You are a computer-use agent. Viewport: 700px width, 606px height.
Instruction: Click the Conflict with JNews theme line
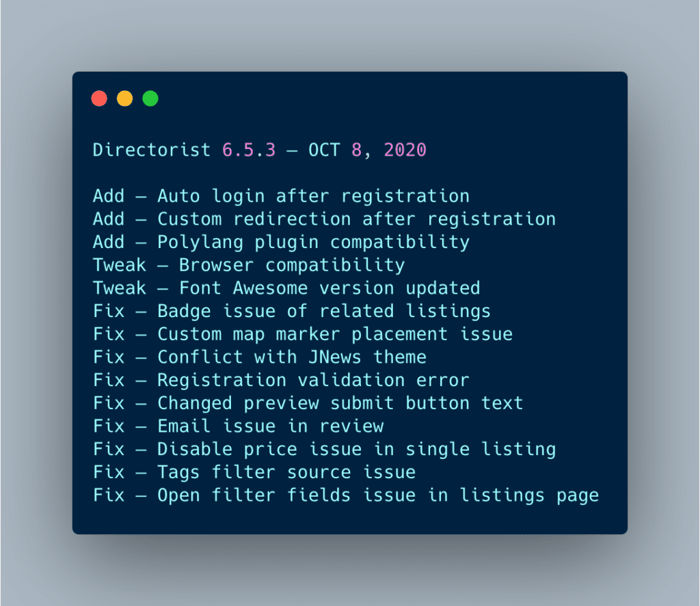click(x=260, y=357)
